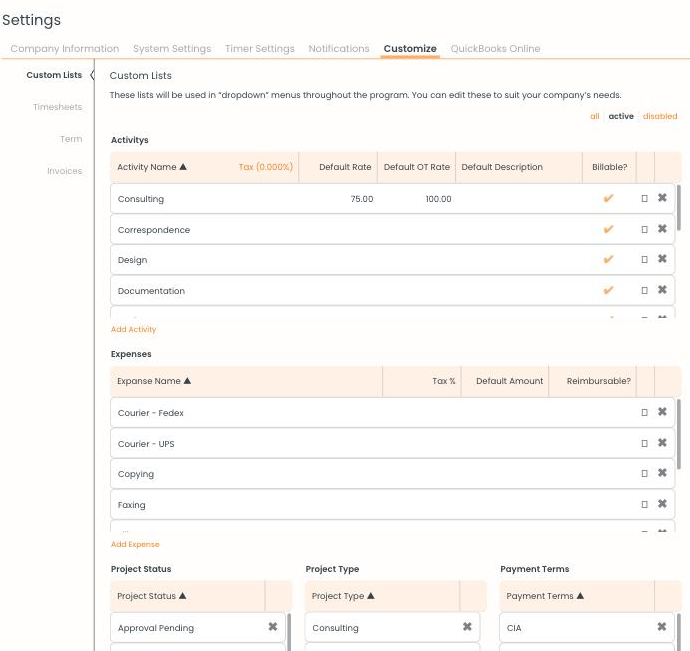Click the Project Status list scrollbar
690x651 pixels.
pos(289,633)
